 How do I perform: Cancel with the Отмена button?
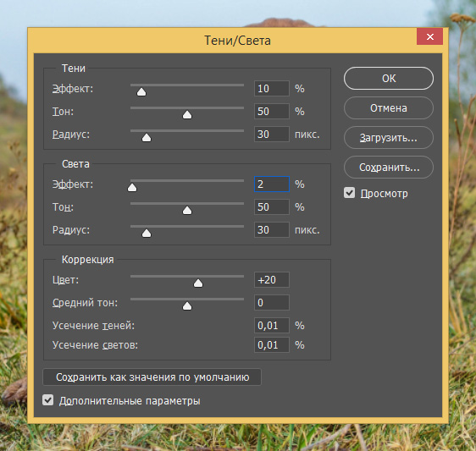(x=389, y=108)
